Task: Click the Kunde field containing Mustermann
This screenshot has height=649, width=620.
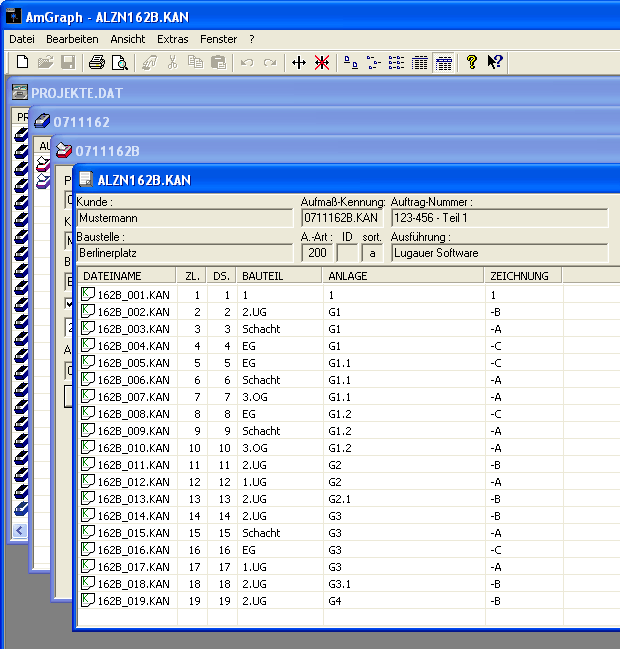Action: click(x=185, y=218)
